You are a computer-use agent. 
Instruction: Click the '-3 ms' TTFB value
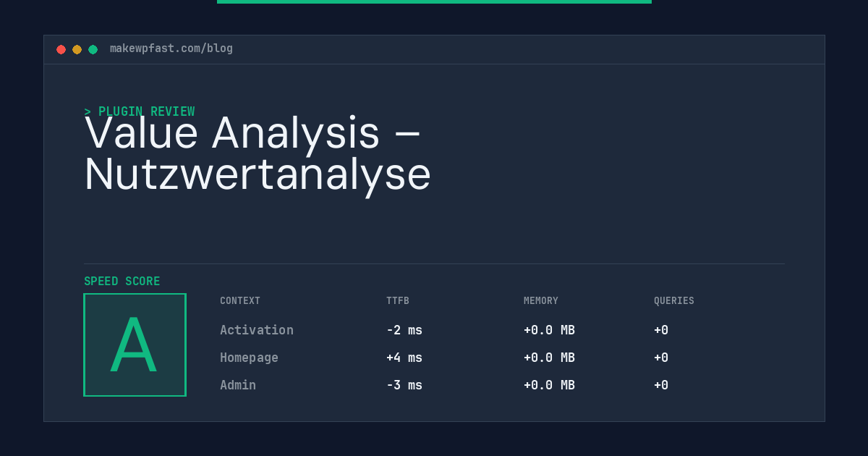click(x=404, y=385)
